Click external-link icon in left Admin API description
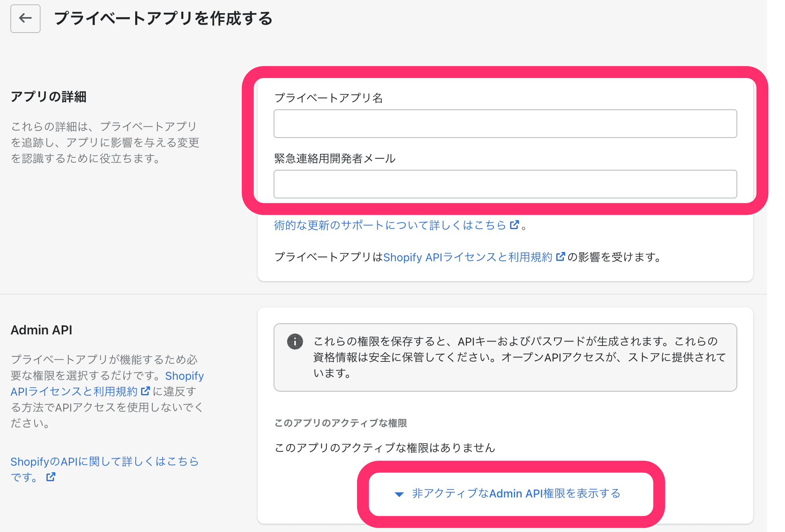This screenshot has width=785, height=532. [x=146, y=391]
